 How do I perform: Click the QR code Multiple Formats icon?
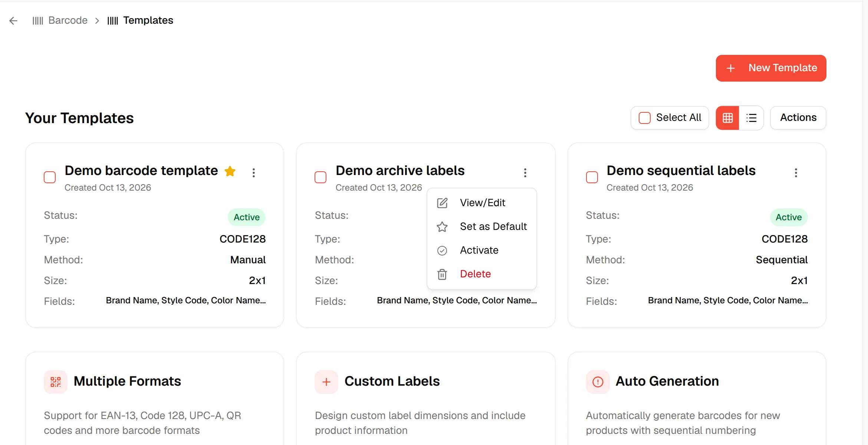click(56, 382)
